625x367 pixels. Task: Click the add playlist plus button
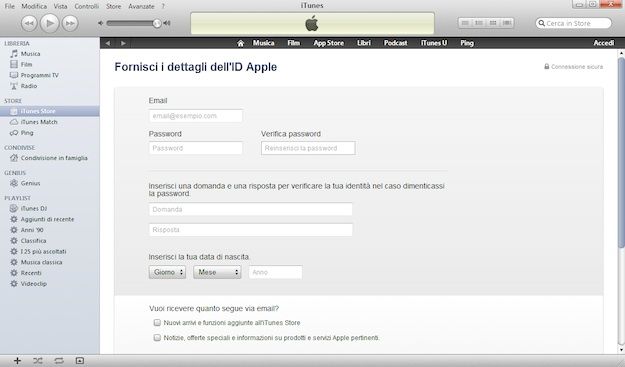point(17,361)
